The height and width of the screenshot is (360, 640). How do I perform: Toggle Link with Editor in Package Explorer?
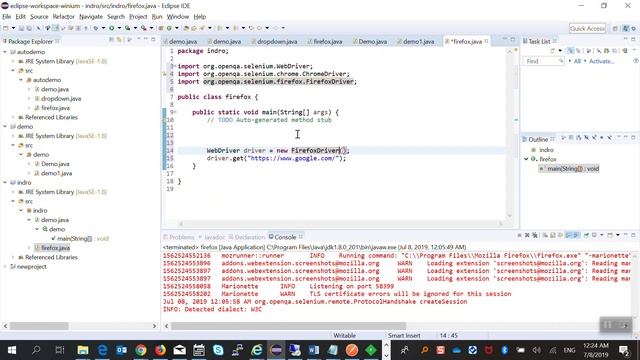(x=119, y=40)
